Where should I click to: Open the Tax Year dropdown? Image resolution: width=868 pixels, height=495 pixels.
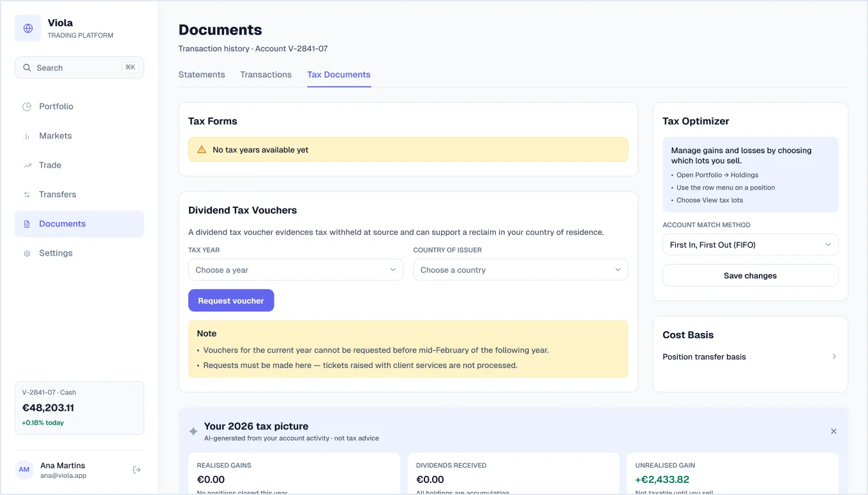(296, 270)
